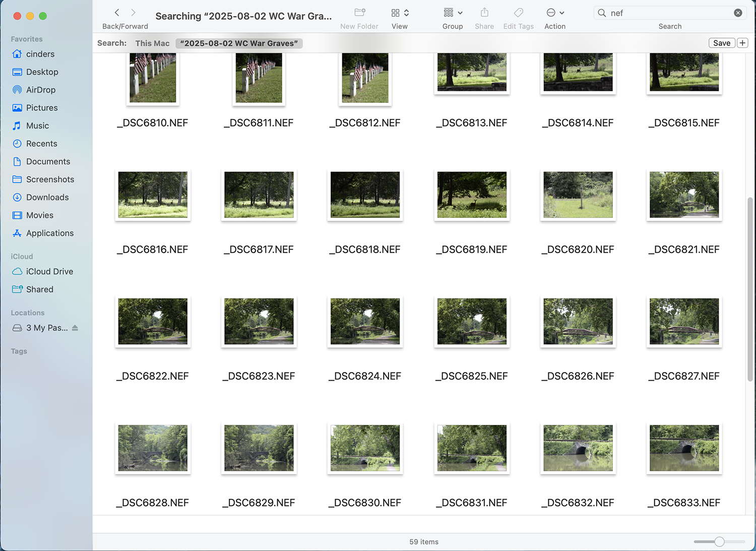Expand the Group options dropdown
The image size is (756, 551).
tap(453, 13)
